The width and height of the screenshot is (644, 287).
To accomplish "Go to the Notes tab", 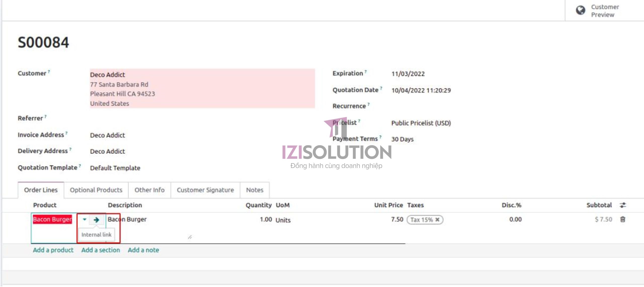I will click(255, 190).
